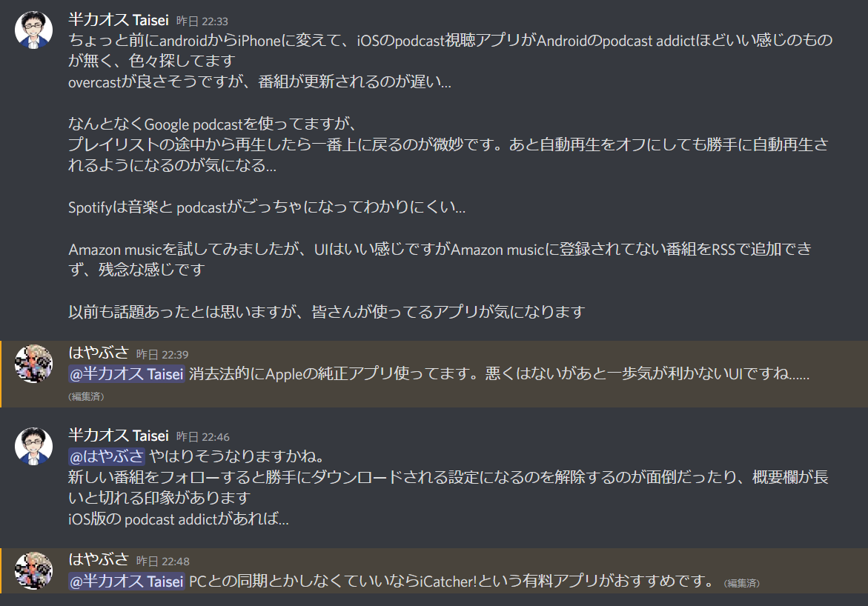Click timestamp 昨日 22:39
The image size is (868, 606).
tap(162, 355)
